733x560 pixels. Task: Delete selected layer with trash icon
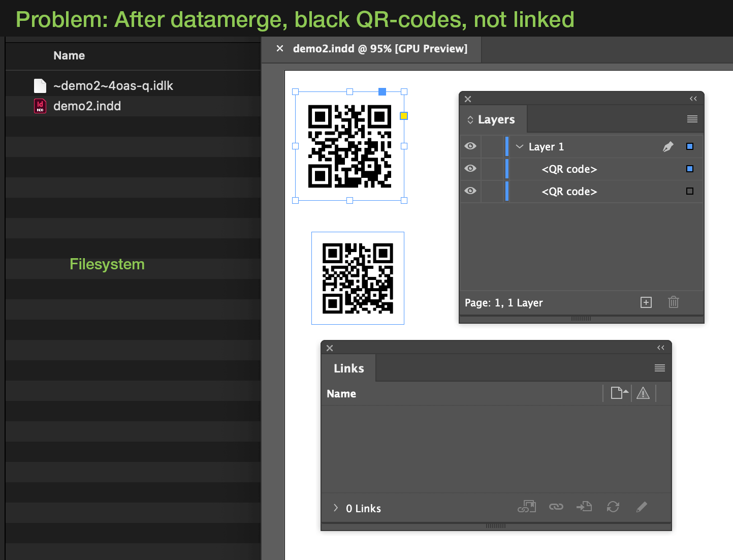[x=674, y=302]
